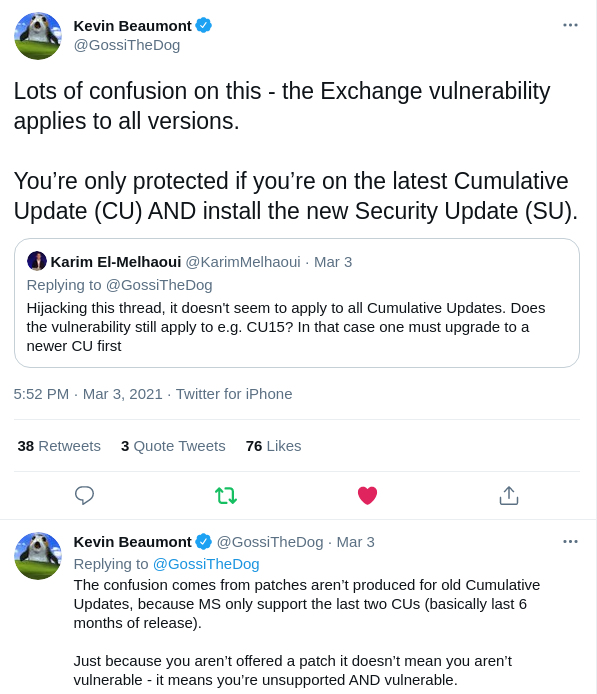
Task: Open the reply tweet's three-dot menu
Action: (x=570, y=541)
